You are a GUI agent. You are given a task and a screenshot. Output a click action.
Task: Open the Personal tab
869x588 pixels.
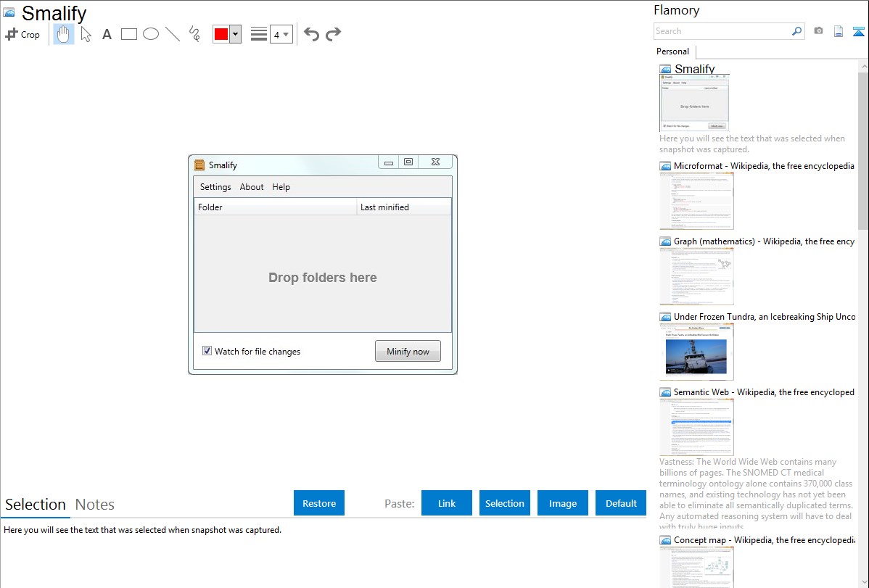(672, 51)
